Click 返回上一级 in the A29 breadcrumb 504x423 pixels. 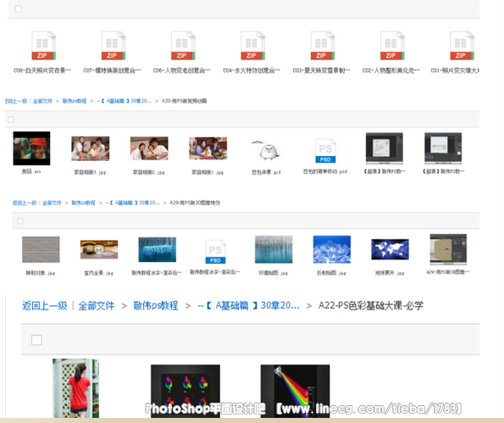[x=25, y=203]
